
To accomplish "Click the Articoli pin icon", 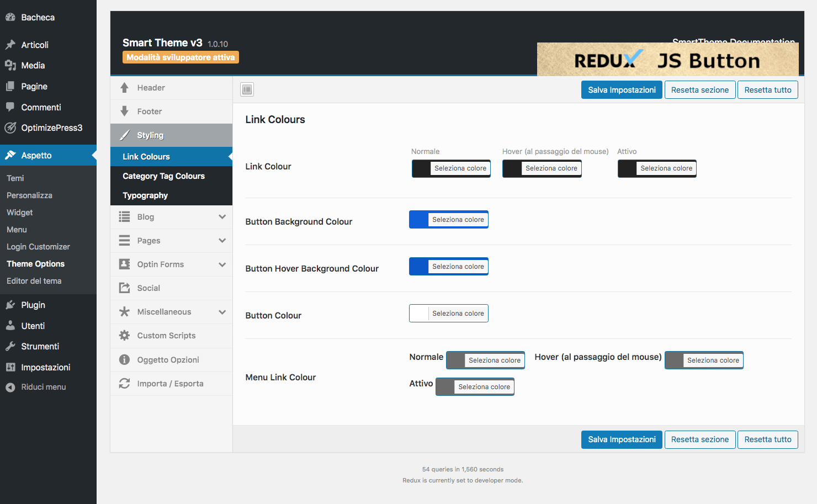I will tap(10, 45).
